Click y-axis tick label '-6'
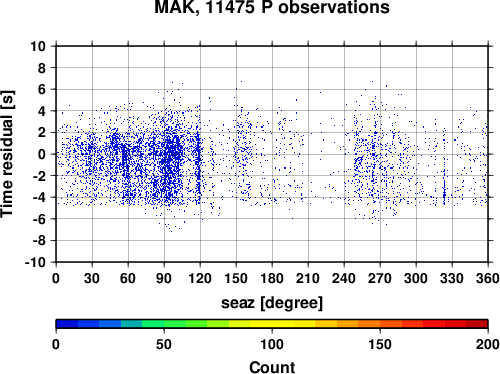The height and width of the screenshot is (374, 500). (39, 219)
